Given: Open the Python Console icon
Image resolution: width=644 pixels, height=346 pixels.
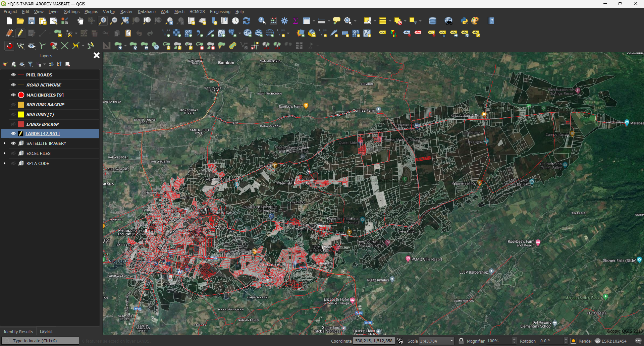Looking at the screenshot, I should coord(464,21).
